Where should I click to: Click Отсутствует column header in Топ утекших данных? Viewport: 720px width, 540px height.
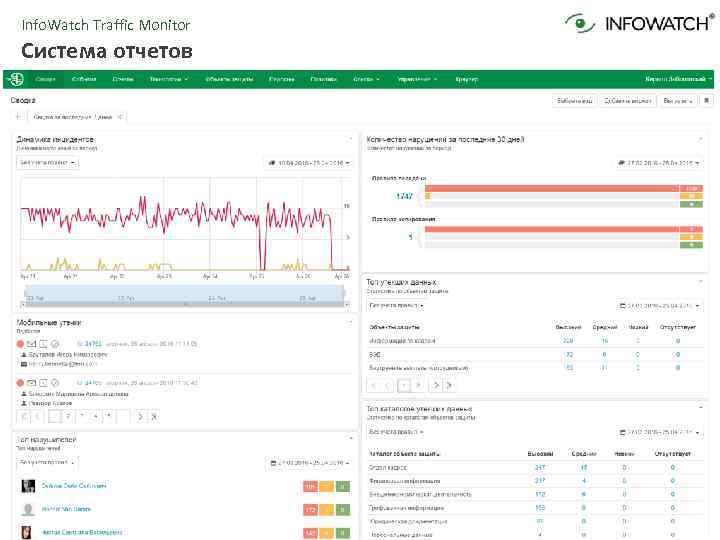pos(678,327)
